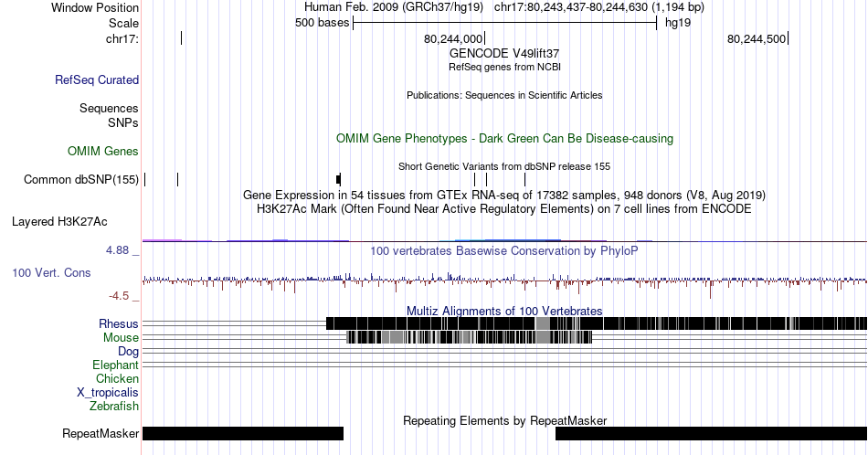Image resolution: width=868 pixels, height=455 pixels.
Task: Select the thick dbSNP variant marker
Action: (339, 179)
